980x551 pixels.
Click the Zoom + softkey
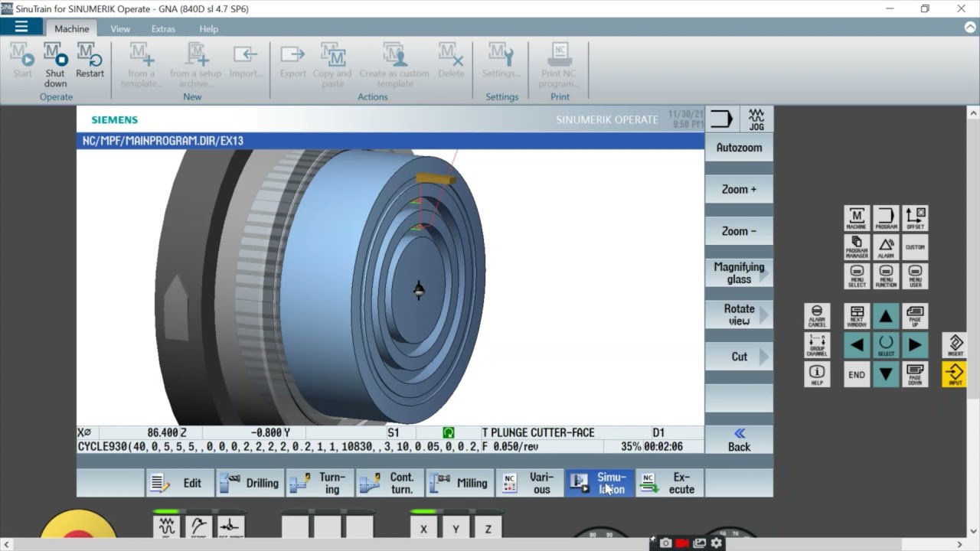coord(739,189)
